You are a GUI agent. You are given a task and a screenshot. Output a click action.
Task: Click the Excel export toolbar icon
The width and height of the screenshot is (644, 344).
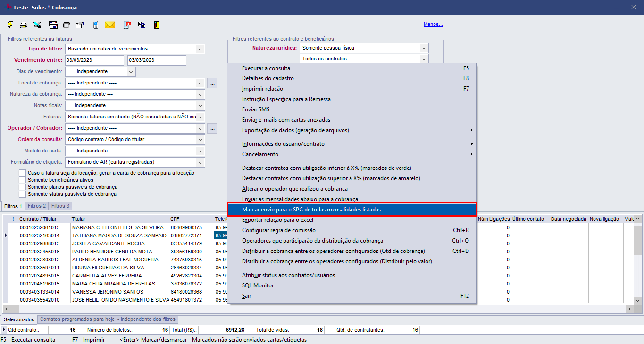coord(37,25)
